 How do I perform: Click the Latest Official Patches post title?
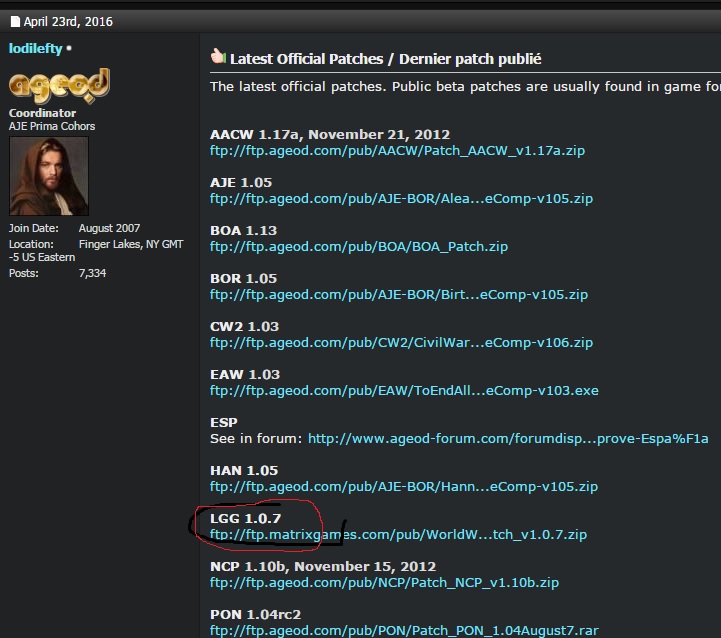coord(386,59)
